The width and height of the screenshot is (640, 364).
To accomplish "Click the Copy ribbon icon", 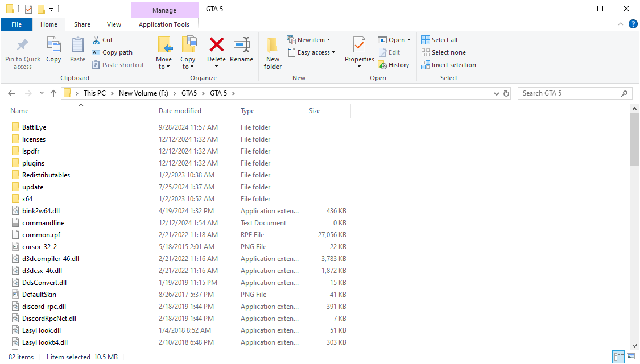I will point(53,45).
